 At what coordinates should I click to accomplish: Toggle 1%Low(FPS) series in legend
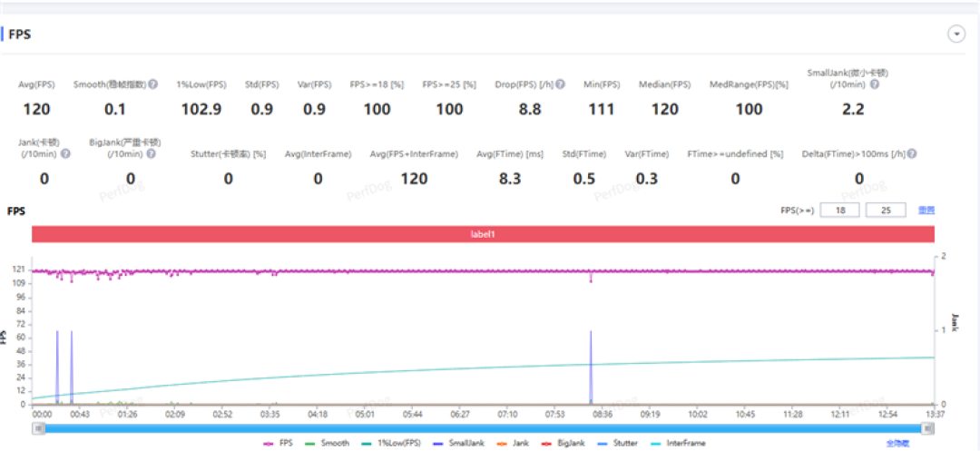[x=390, y=443]
